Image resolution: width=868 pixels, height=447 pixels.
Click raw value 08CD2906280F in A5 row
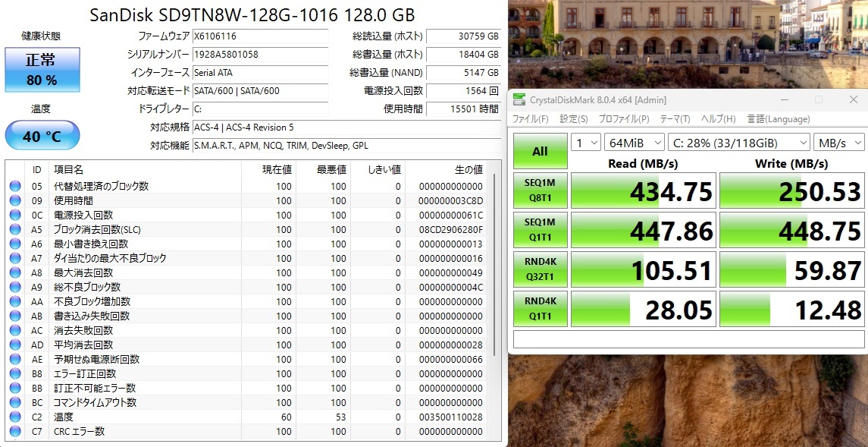450,229
